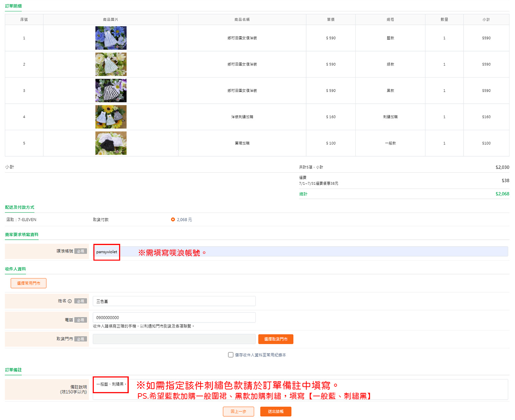515x420 pixels.
Task: Click the 選擇常用門市 button
Action: coord(28,283)
